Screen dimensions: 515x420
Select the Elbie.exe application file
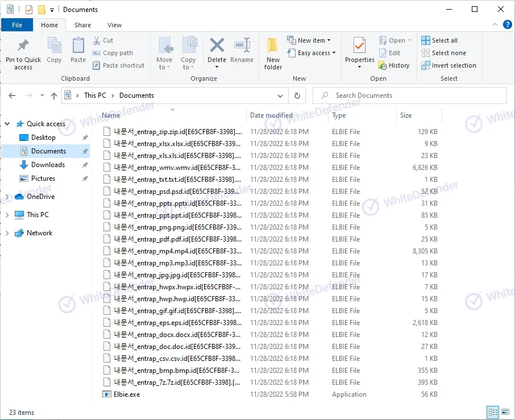pos(126,394)
